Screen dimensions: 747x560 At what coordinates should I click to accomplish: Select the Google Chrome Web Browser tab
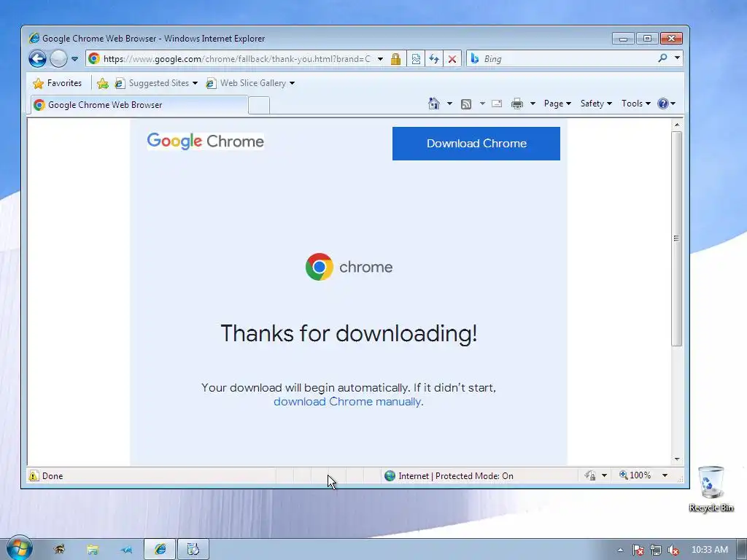click(x=139, y=105)
